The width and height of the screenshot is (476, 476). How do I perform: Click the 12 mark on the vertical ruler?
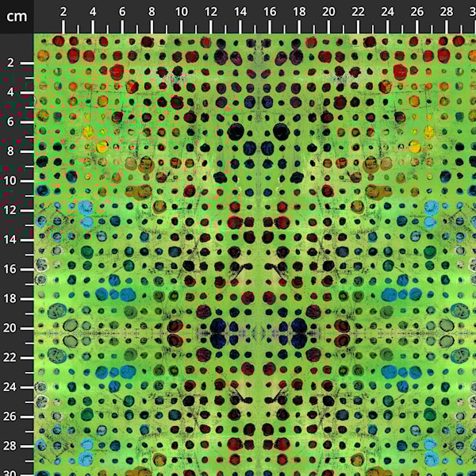[11, 209]
